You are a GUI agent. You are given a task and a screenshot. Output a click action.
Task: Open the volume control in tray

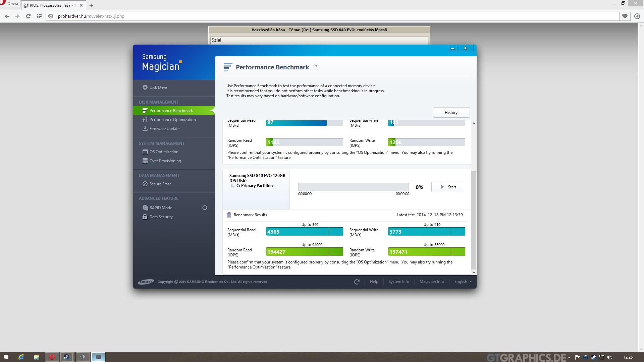point(609,357)
